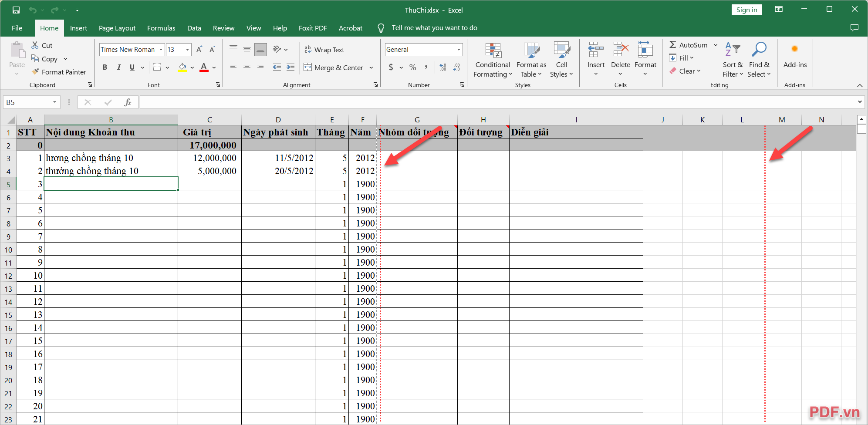Open Cell Styles gallery
This screenshot has width=868, height=425.
(561, 60)
